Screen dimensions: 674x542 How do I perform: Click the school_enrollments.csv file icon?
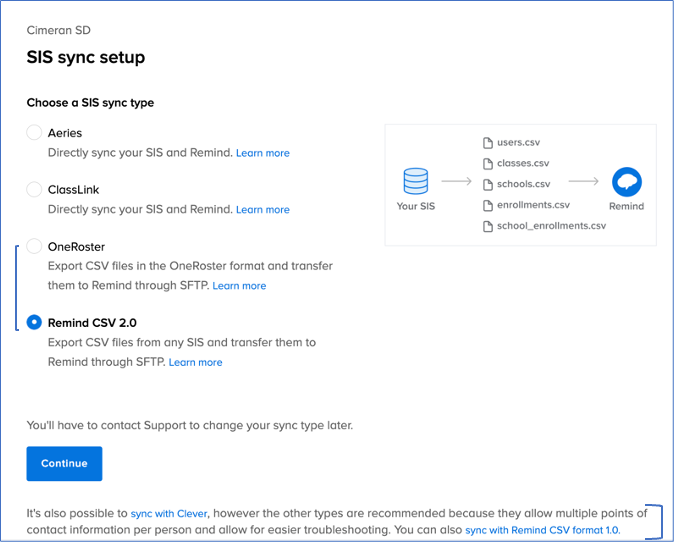(x=488, y=226)
